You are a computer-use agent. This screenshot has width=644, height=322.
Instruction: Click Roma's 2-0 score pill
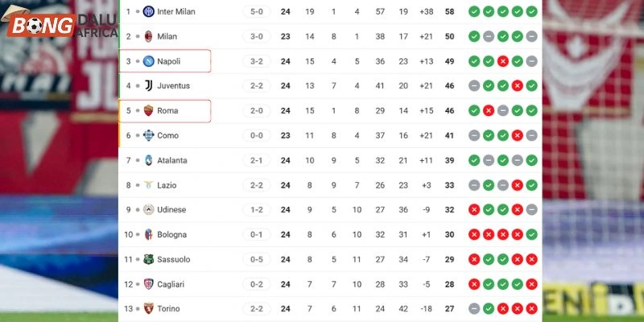256,111
